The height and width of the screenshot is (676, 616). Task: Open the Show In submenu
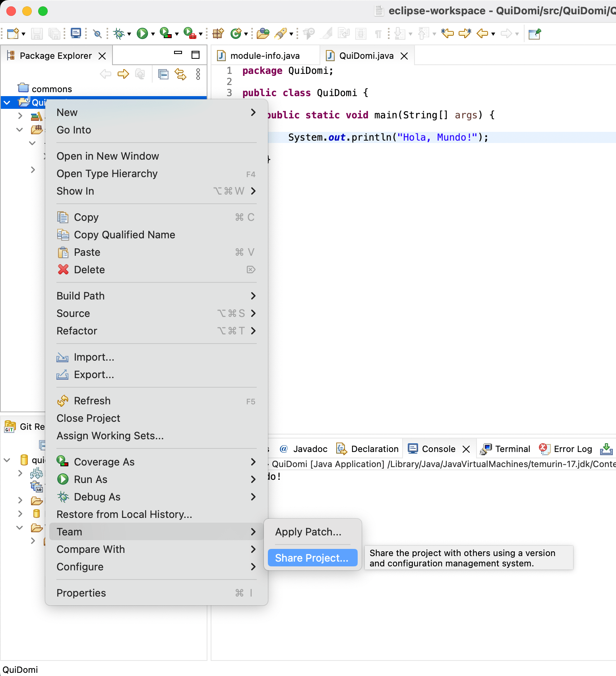(157, 191)
